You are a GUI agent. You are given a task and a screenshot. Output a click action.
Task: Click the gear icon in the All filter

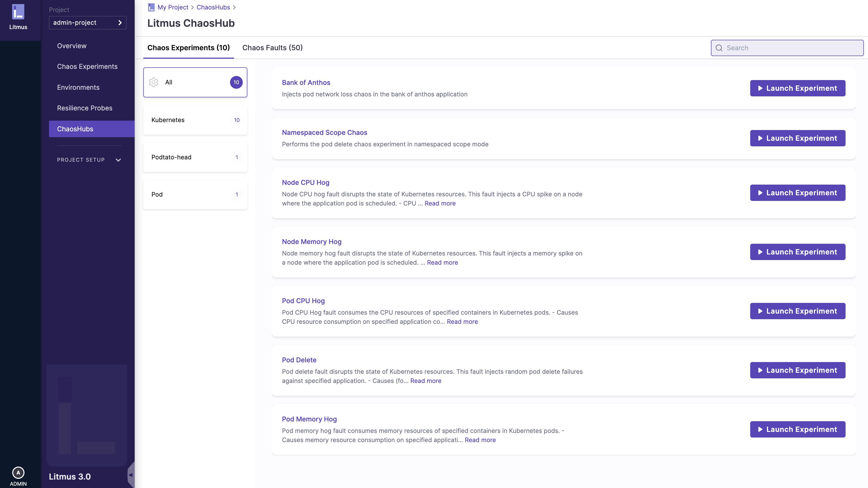[154, 82]
